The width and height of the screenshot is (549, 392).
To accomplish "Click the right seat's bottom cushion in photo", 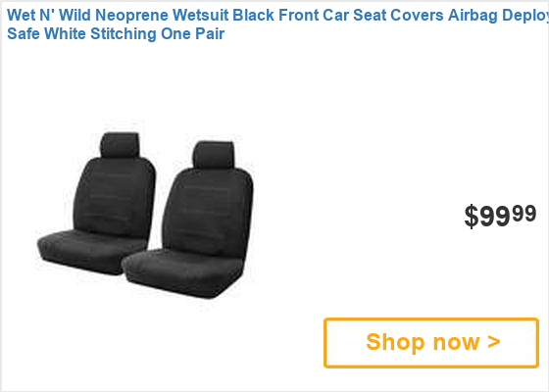I will point(182,273).
